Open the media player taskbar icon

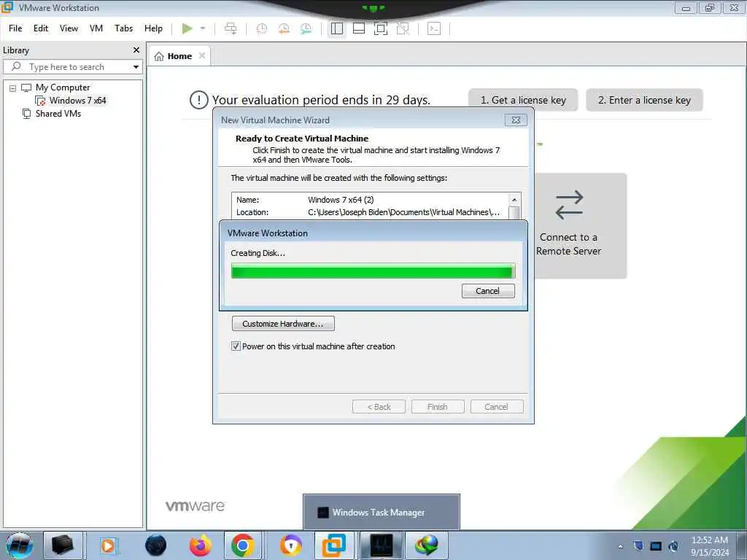(108, 545)
